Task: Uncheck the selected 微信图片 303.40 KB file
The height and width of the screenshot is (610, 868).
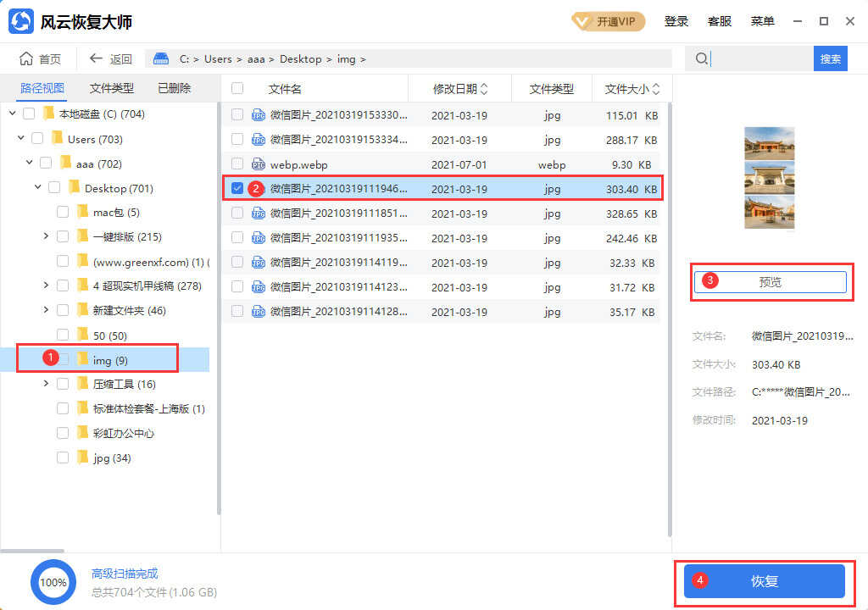Action: 237,189
